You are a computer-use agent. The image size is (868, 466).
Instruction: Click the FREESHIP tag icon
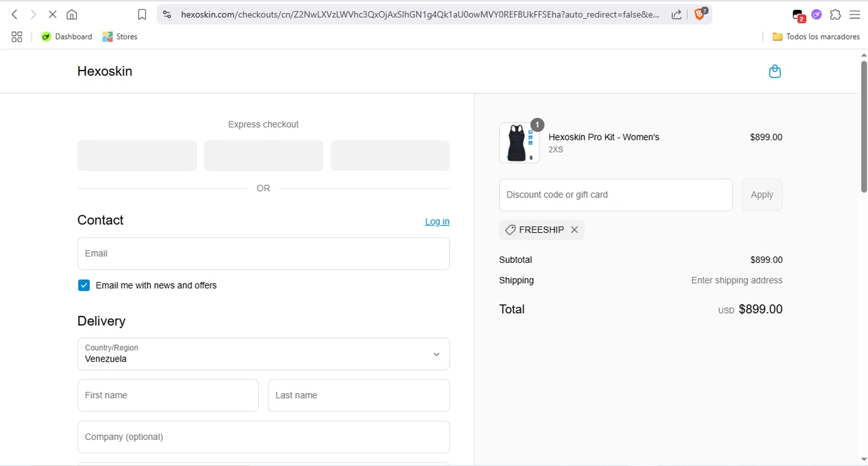point(510,230)
